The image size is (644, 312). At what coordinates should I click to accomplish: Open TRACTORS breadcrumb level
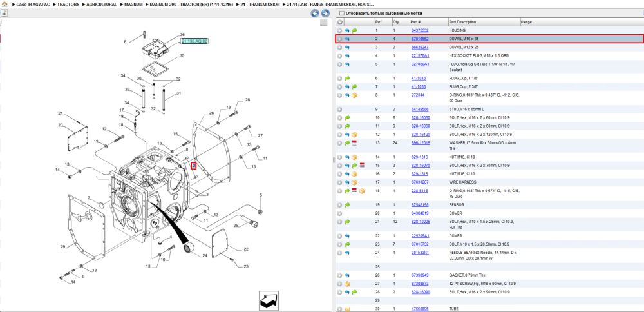pos(68,4)
